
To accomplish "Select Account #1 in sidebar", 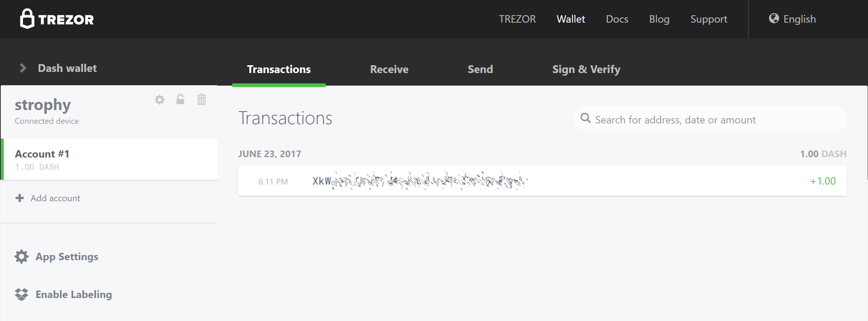I will [x=110, y=159].
